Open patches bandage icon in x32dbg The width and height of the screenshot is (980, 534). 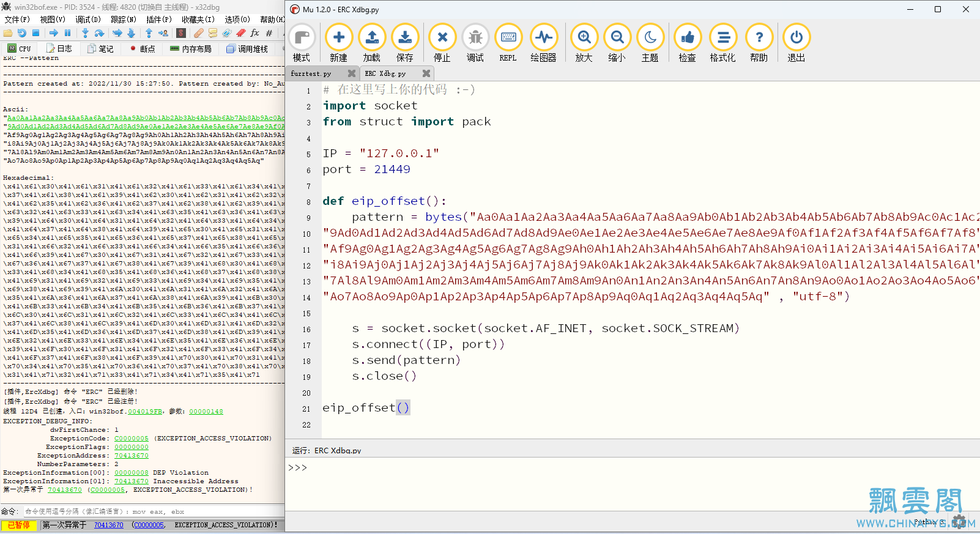point(199,33)
